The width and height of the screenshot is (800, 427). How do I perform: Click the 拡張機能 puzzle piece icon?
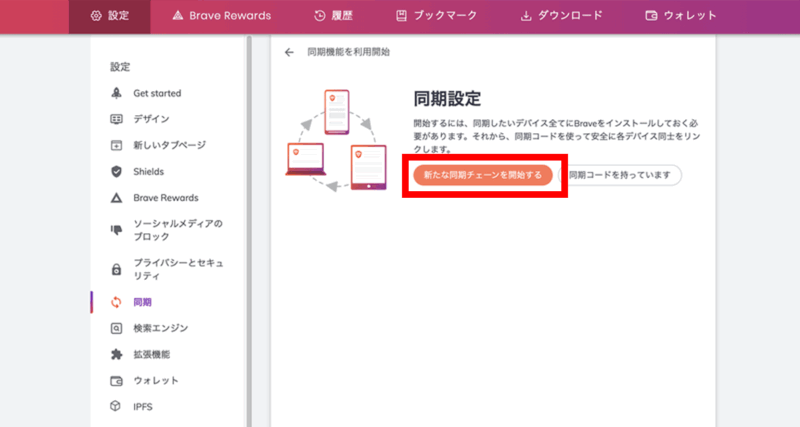tap(116, 354)
